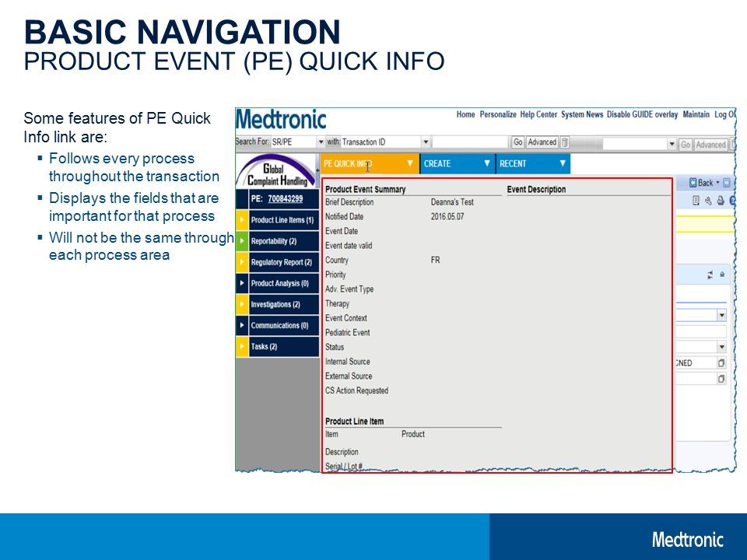Click the Country value FR

point(436,260)
